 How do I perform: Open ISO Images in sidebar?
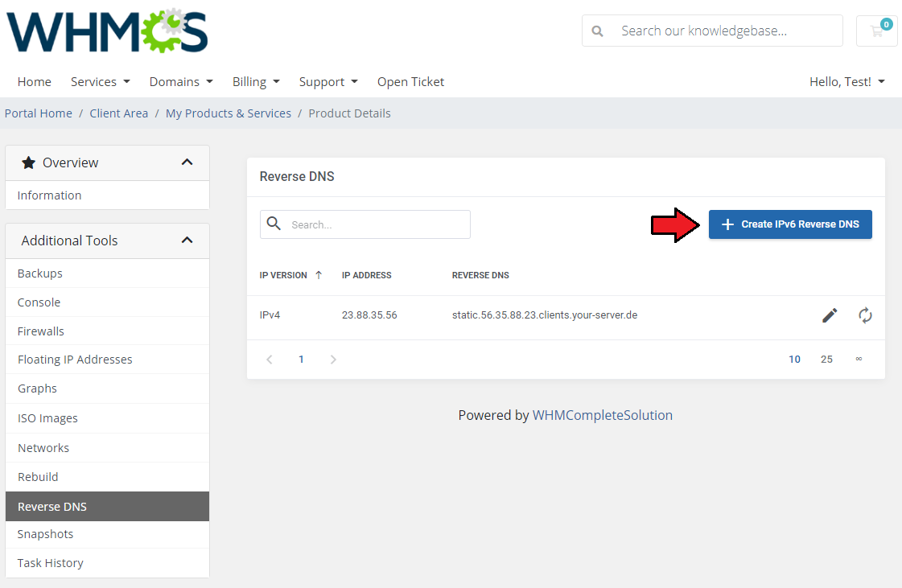[x=108, y=418]
